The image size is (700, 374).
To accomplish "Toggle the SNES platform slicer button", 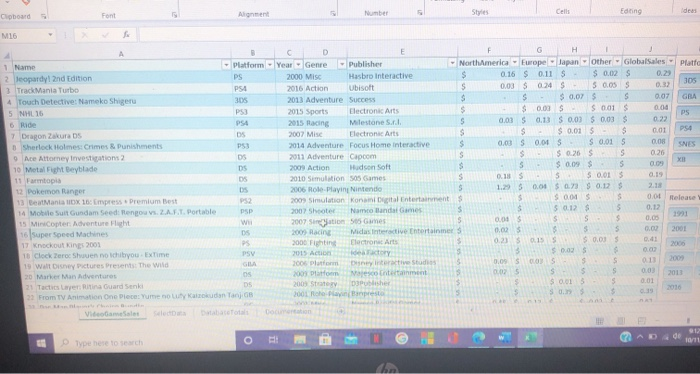I will coord(686,144).
